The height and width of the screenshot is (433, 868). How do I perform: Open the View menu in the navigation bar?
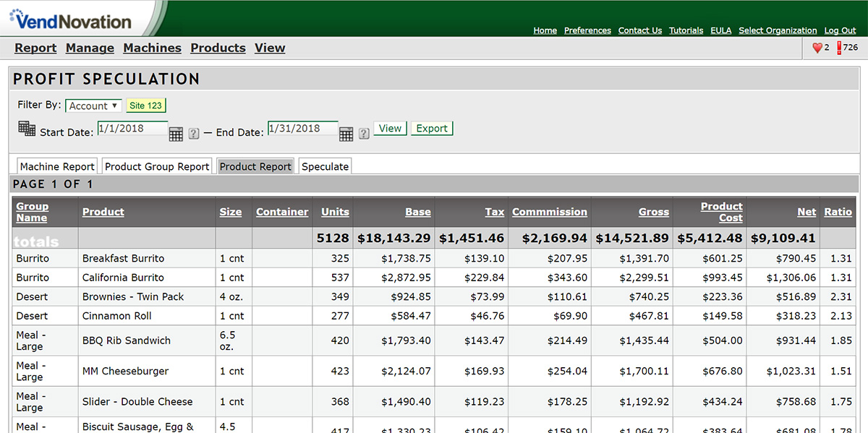pyautogui.click(x=270, y=48)
